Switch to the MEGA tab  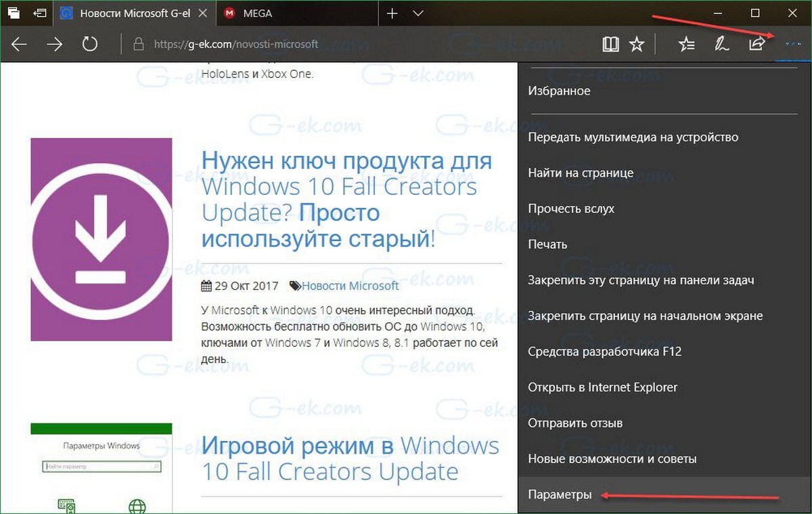click(298, 13)
